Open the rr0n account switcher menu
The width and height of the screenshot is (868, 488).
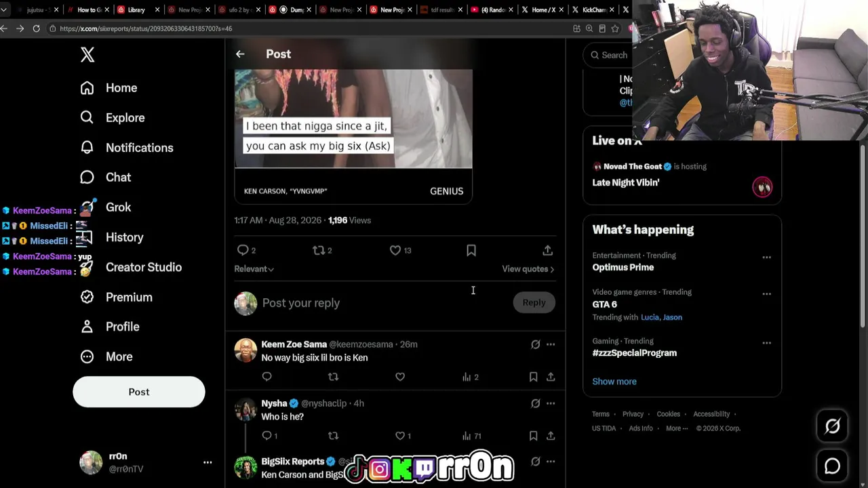point(208,462)
